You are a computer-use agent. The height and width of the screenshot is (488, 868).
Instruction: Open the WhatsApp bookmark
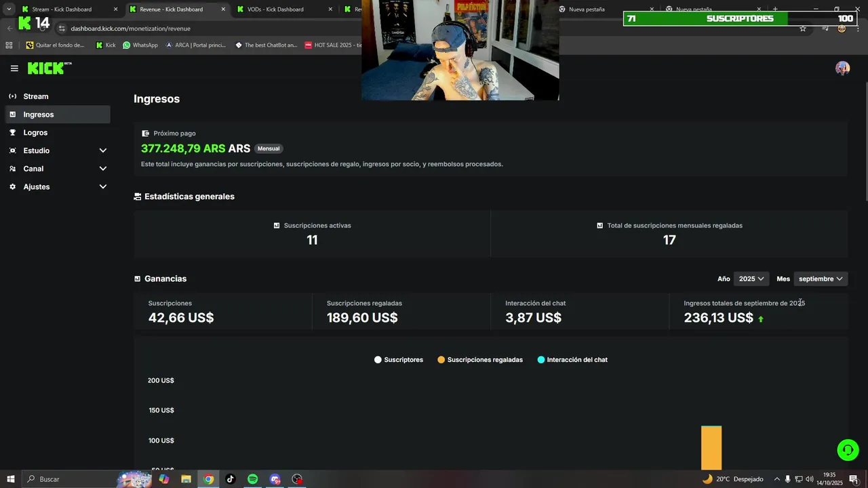coord(140,45)
